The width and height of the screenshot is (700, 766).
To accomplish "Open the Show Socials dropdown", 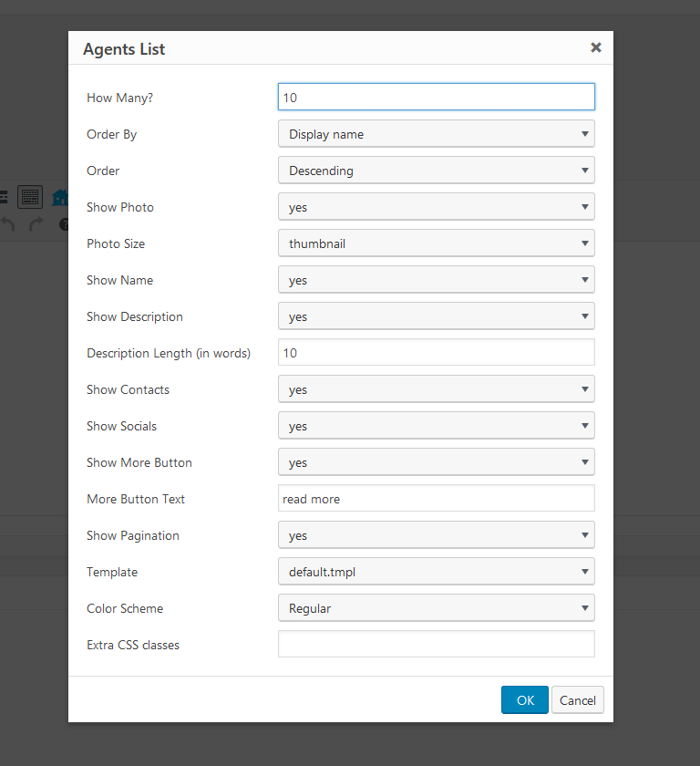I will (x=436, y=425).
